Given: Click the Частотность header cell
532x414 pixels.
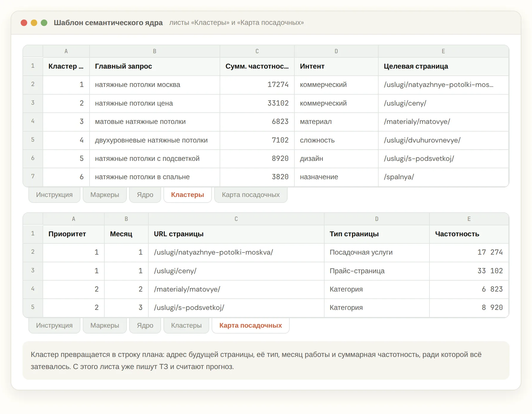Looking at the screenshot, I should (x=469, y=234).
